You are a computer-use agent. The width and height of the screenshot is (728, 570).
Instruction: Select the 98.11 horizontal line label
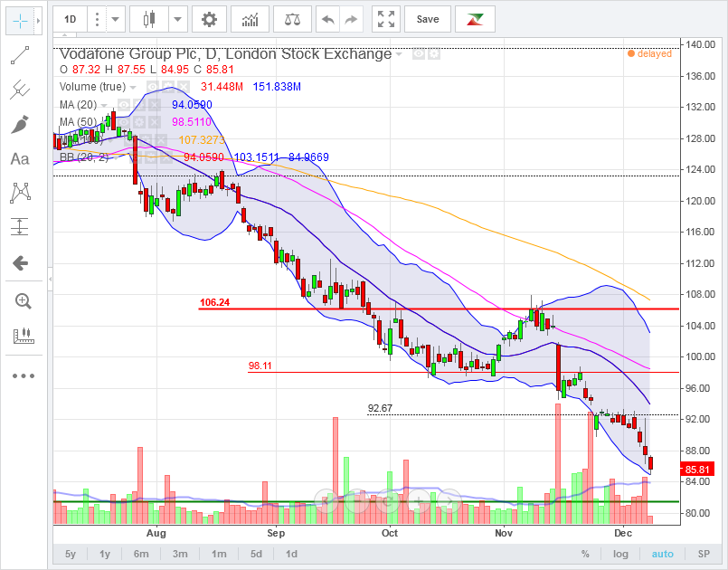tap(260, 366)
